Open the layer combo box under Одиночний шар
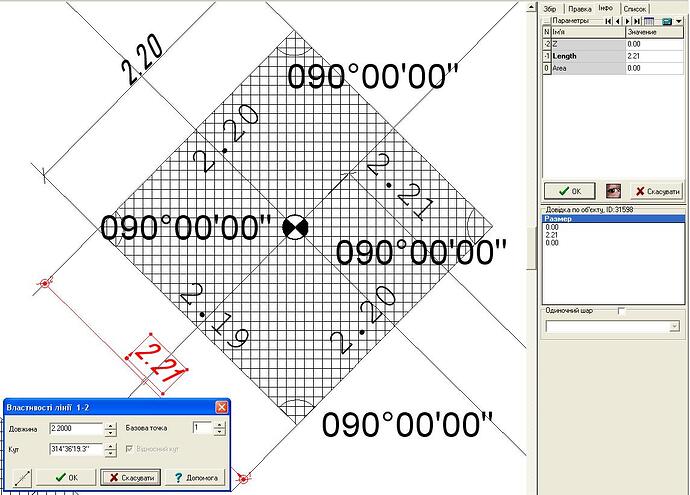 [613, 326]
